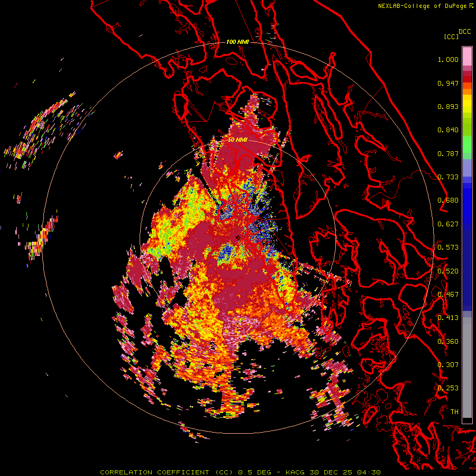Click the 1.000 value on the color scale
Screen dimensions: 476x476
tap(448, 59)
